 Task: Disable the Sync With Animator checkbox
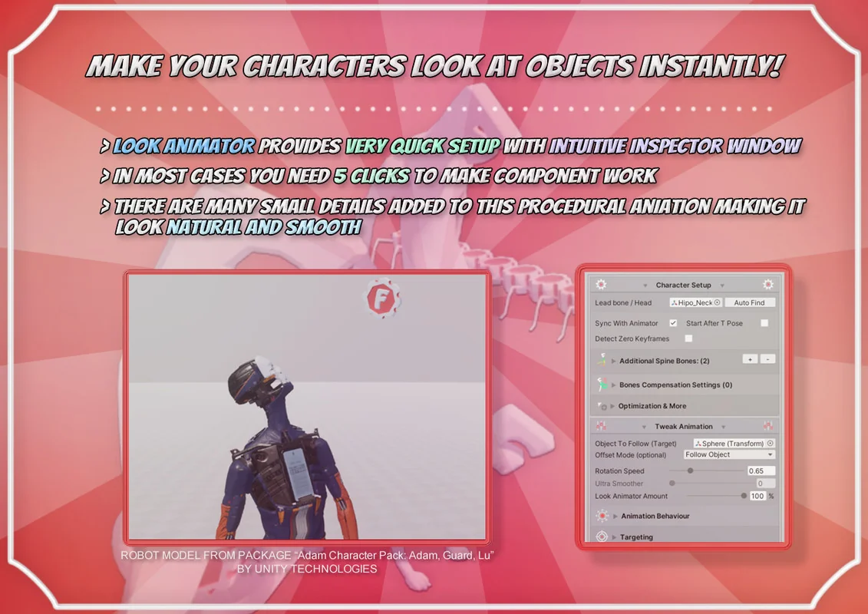point(672,323)
